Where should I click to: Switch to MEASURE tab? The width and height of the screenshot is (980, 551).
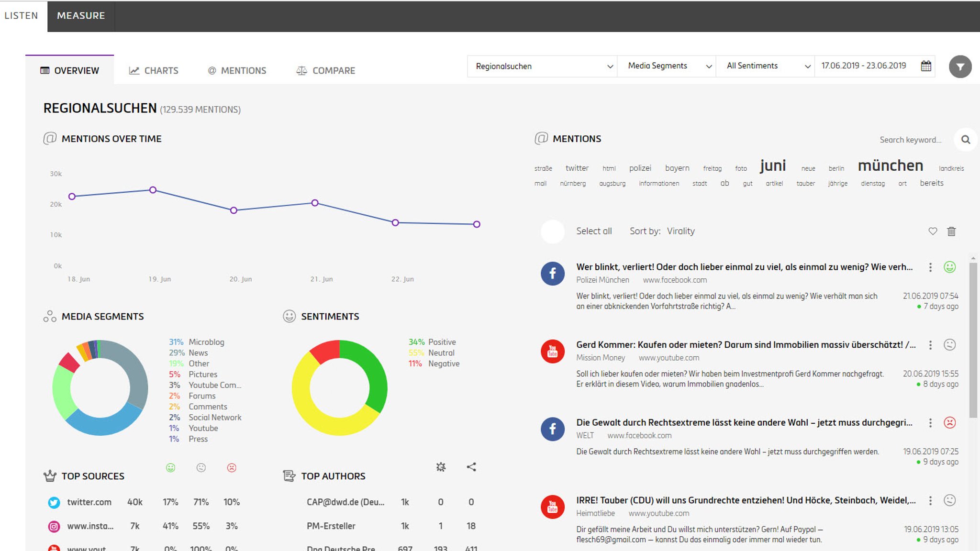(x=81, y=16)
